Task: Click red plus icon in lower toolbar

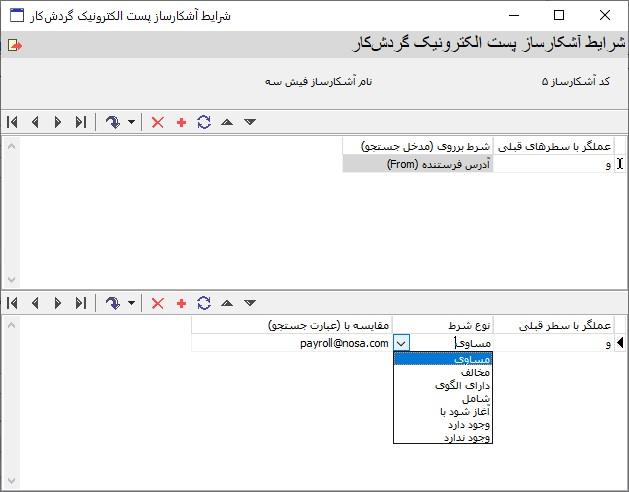Action: pos(181,303)
